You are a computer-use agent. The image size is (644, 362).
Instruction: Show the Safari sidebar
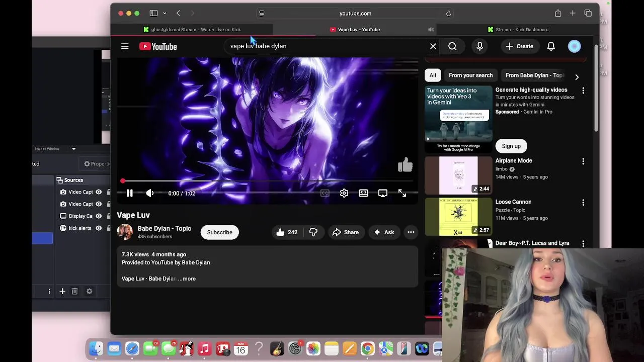coord(153,13)
